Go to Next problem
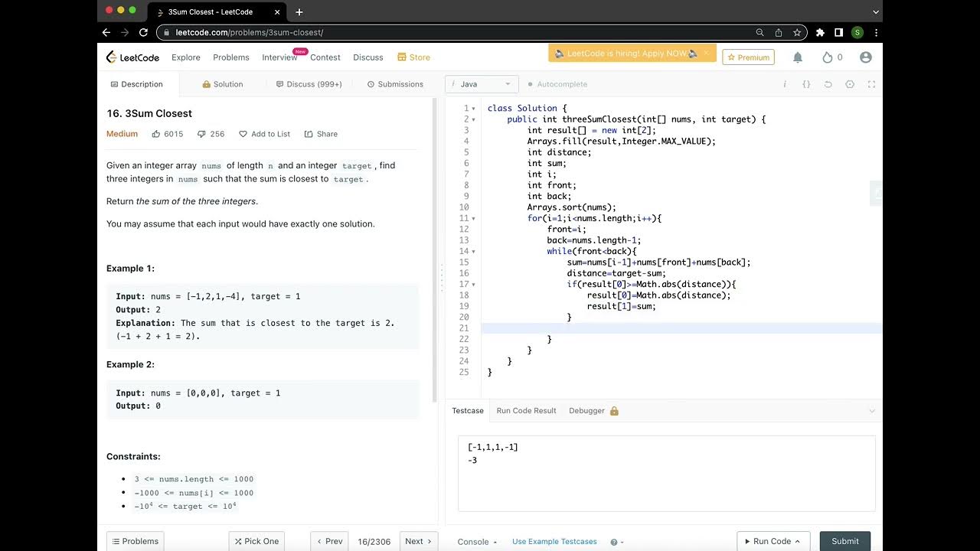This screenshot has width=980, height=551. point(419,541)
